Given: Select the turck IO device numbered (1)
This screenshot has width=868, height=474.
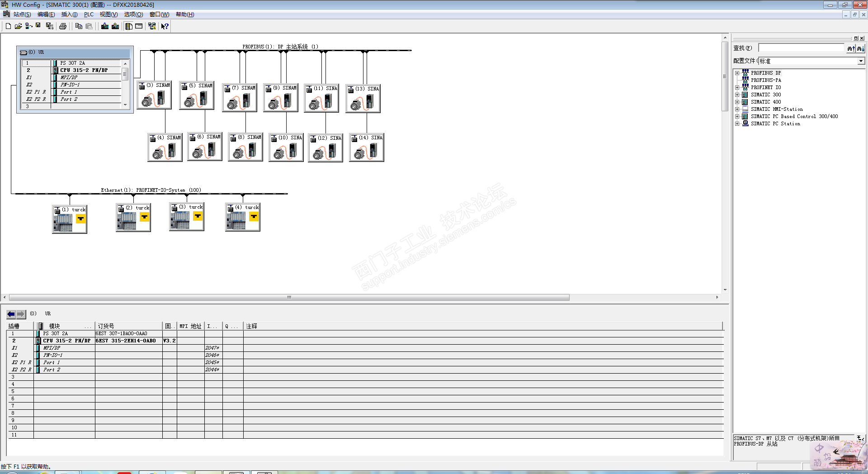Looking at the screenshot, I should pyautogui.click(x=70, y=219).
